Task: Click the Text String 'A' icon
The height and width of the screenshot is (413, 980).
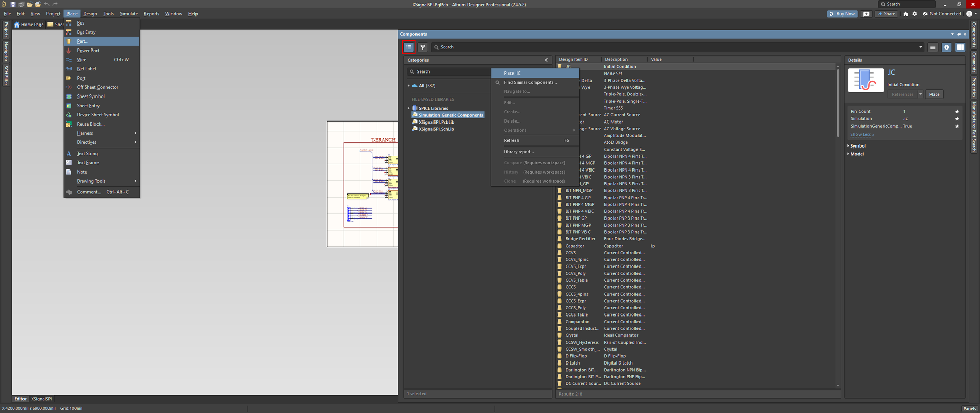Action: [x=69, y=154]
